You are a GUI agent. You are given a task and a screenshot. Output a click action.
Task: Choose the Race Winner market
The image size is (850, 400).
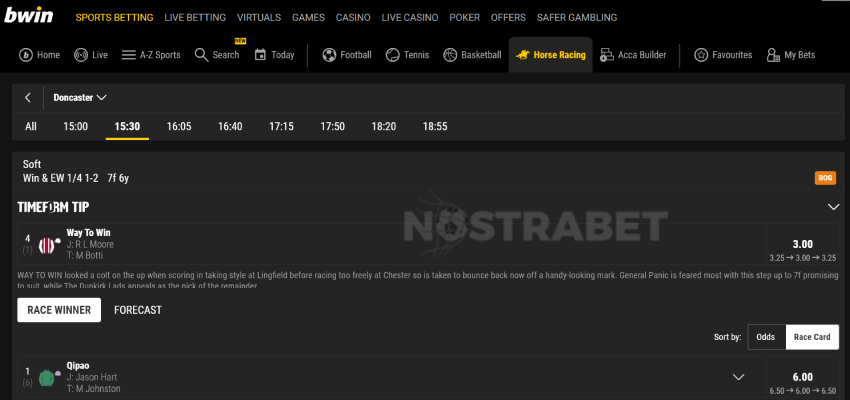[59, 310]
